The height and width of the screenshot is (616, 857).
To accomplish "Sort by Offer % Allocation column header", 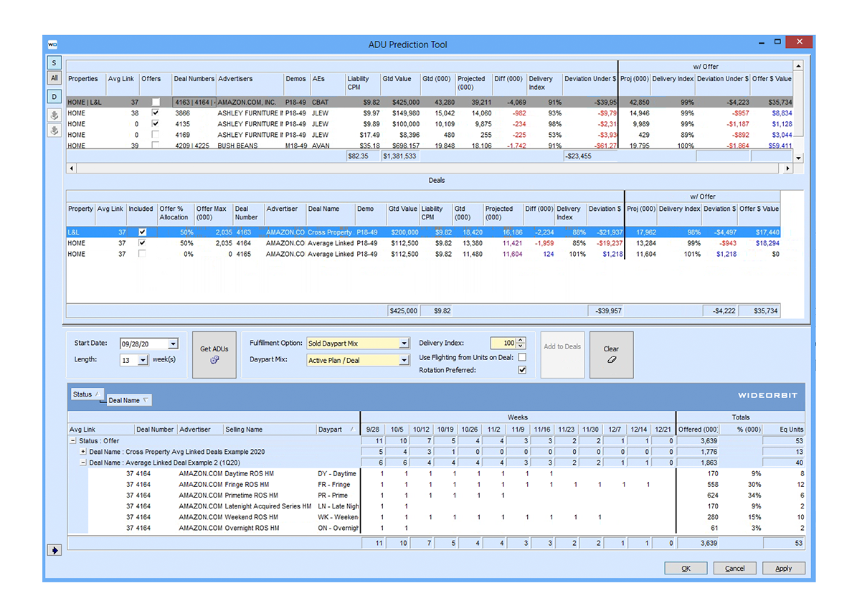I will pyautogui.click(x=176, y=213).
